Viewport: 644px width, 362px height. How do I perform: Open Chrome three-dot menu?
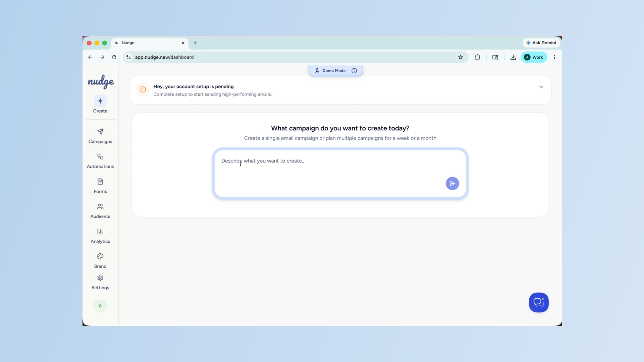point(554,57)
